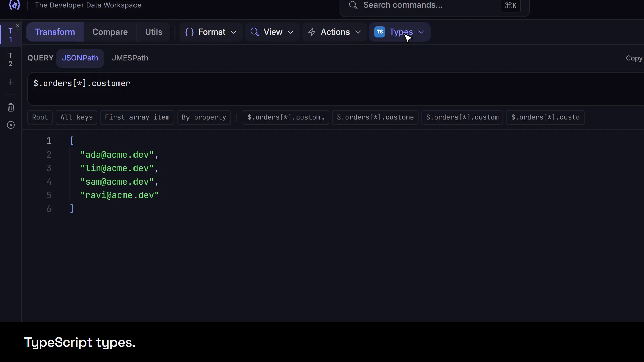Focus the Search commands field
Viewport: 644px width, 362px height.
434,6
